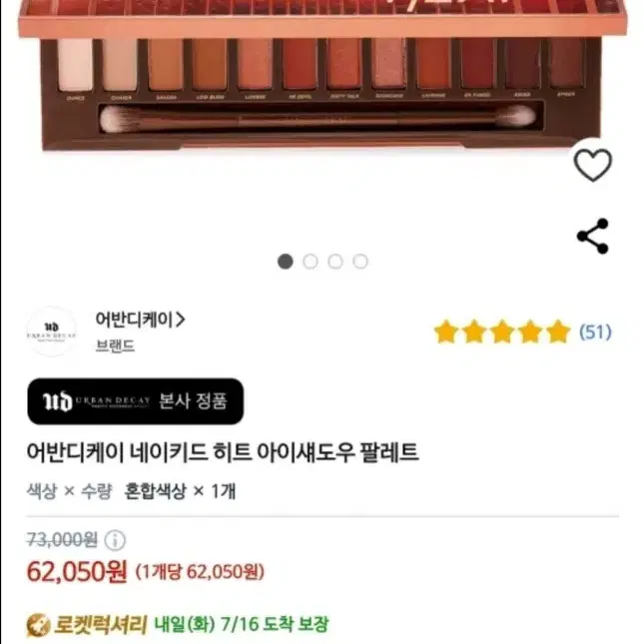The image size is (644, 644).
Task: Click the Rocket Luxury badge icon
Action: pos(38,625)
